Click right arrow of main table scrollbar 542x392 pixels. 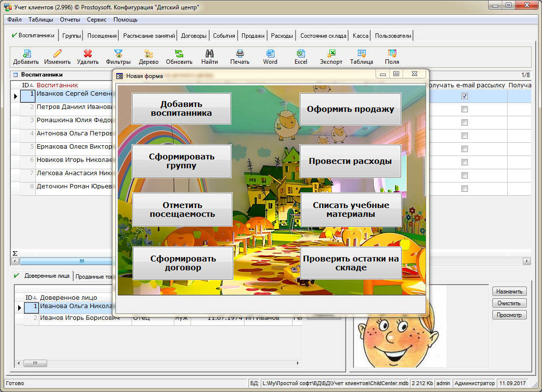point(527,261)
